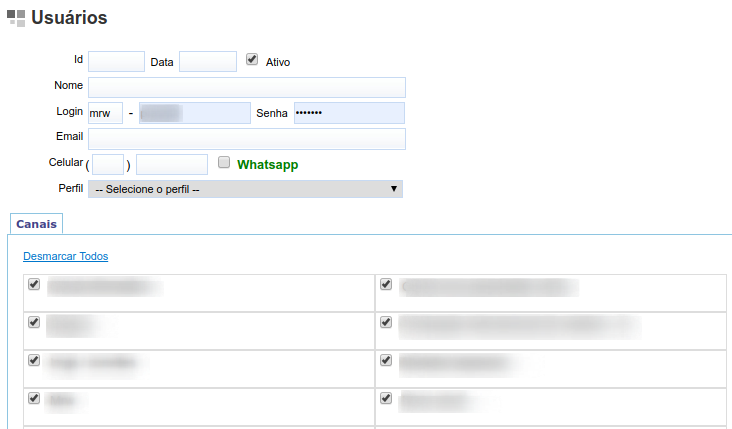Click the Senha password field
This screenshot has width=732, height=429.
[349, 113]
